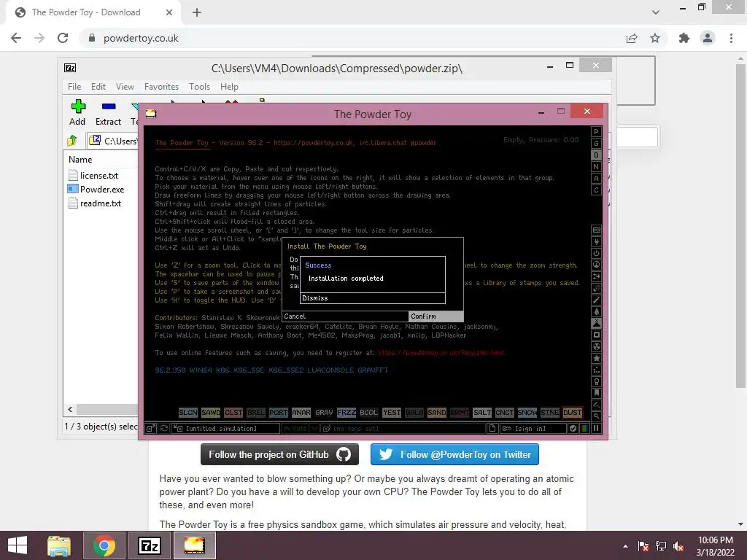Click the up-folder icon in 7-Zip
747x560 pixels.
(x=72, y=141)
